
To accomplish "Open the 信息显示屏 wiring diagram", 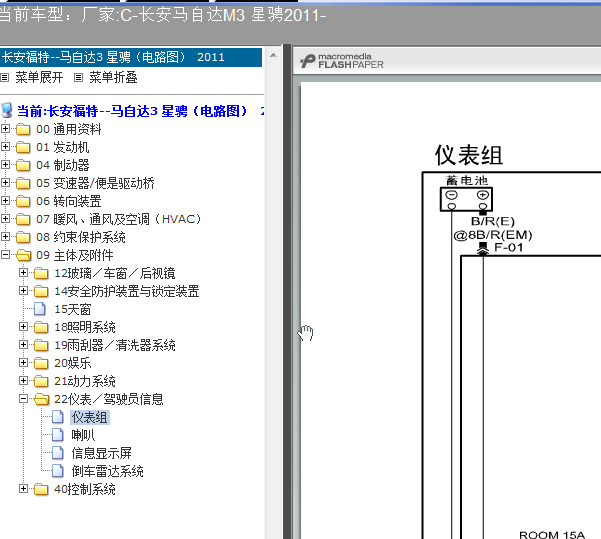I will tap(102, 454).
